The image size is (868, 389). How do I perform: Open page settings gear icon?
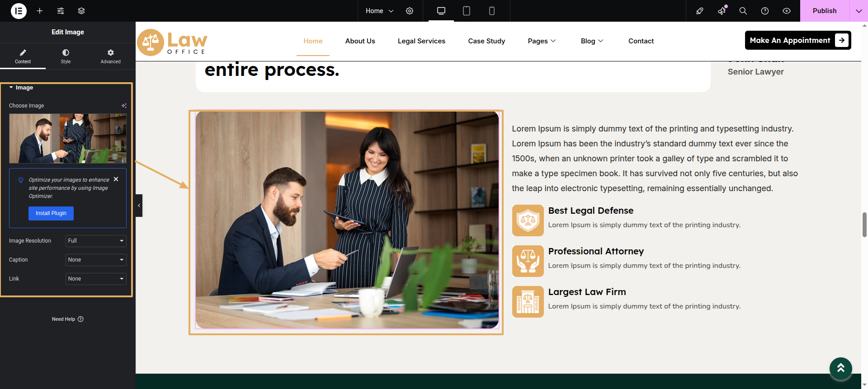coord(410,11)
